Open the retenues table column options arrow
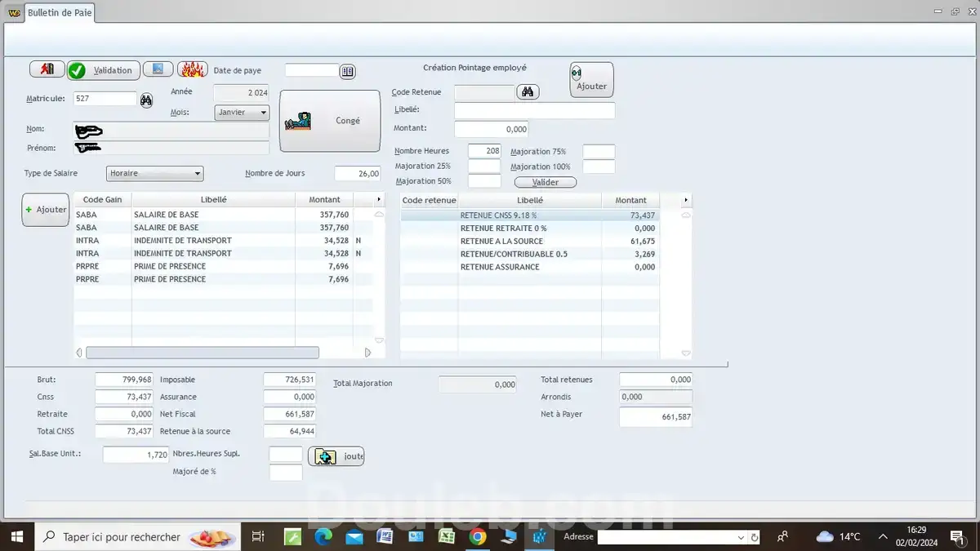This screenshot has height=551, width=980. [x=685, y=200]
